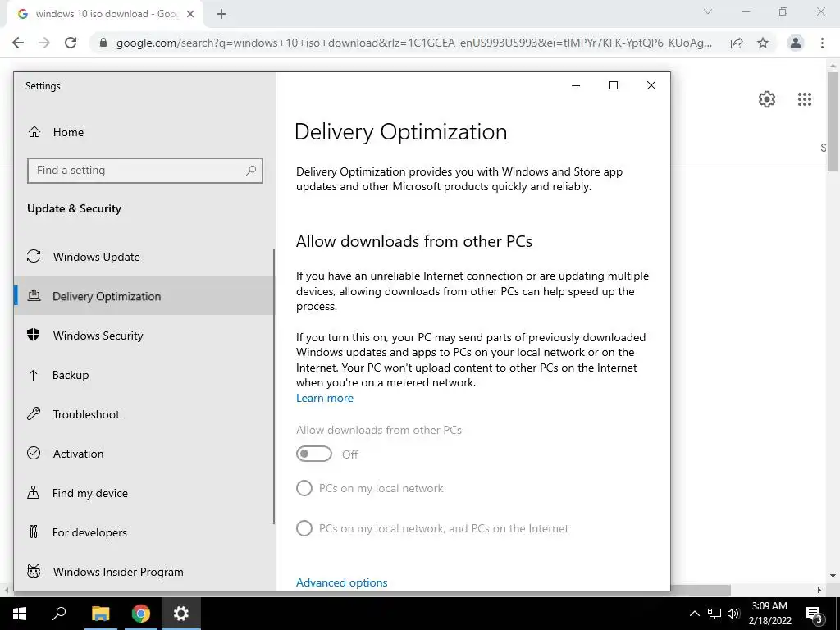Select local network and Internet PCs radio

coord(304,528)
